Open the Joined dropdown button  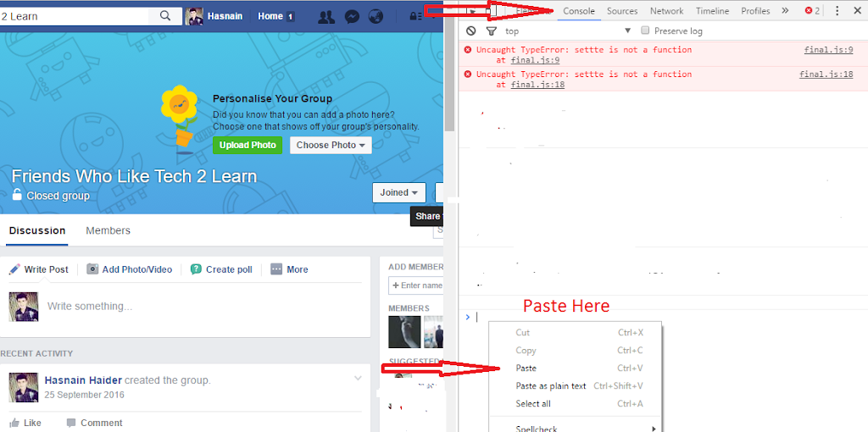[398, 192]
